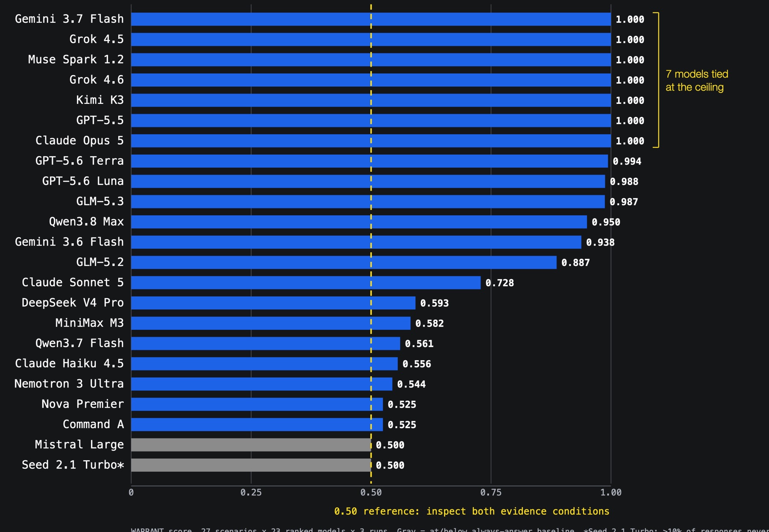Select the Grok 4.5 model label
Viewport: 769px width, 532px height.
(97, 39)
